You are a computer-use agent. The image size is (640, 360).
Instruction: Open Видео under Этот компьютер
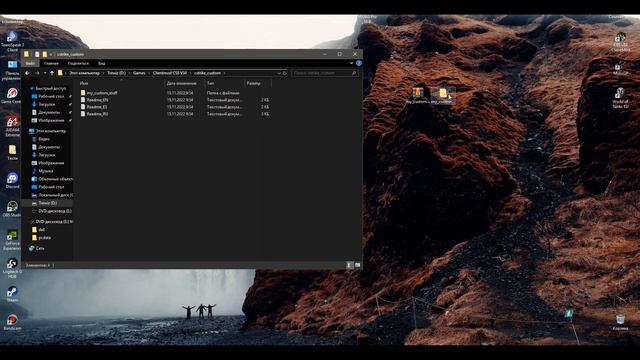(41, 139)
